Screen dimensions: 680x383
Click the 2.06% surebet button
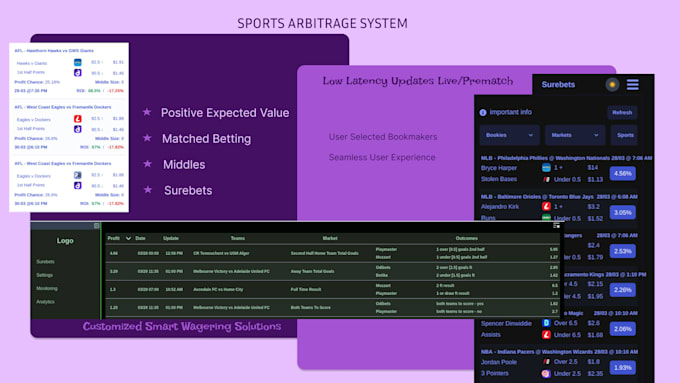622,329
